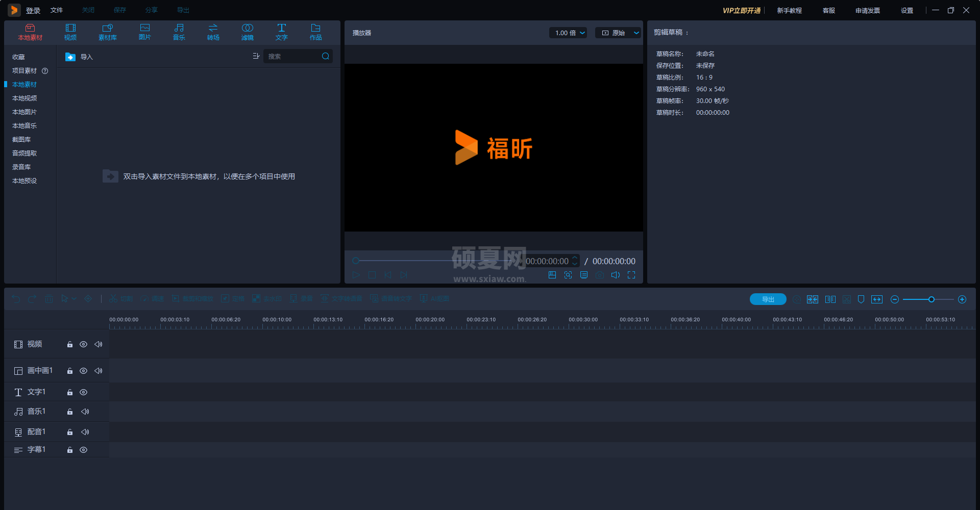Click the marker shield icon in timeline toolbar
Image resolution: width=980 pixels, height=510 pixels.
(x=861, y=299)
